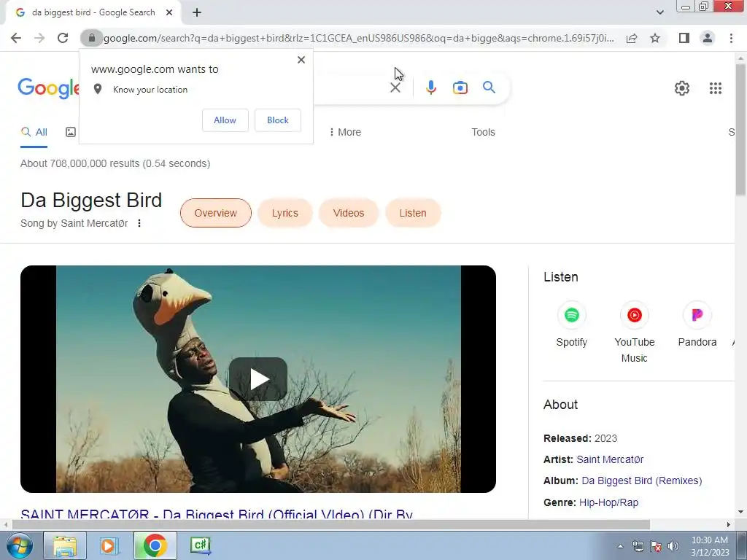747x560 pixels.
Task: Open the Saint Mercatør artist link
Action: pyautogui.click(x=610, y=459)
